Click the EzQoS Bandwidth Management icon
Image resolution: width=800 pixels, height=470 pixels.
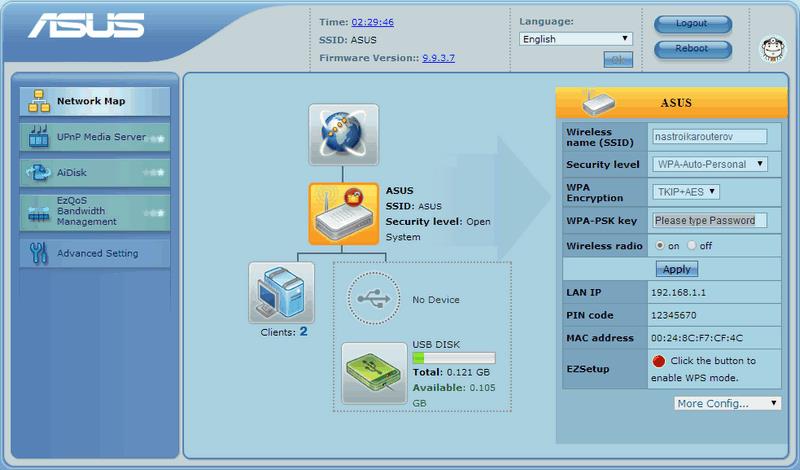39,213
